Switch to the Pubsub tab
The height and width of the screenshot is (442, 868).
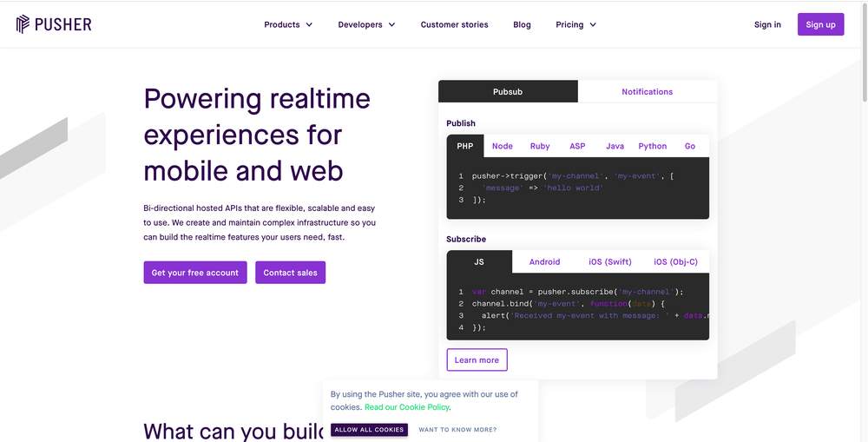tap(508, 91)
